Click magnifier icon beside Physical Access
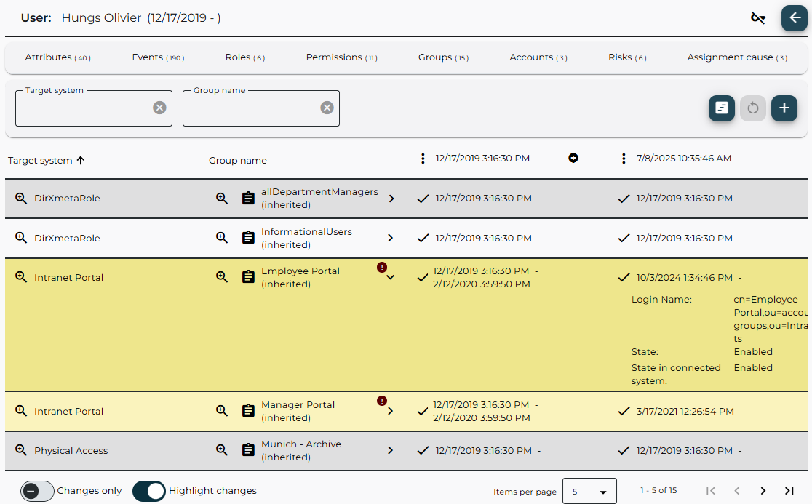The image size is (812, 504). [21, 450]
